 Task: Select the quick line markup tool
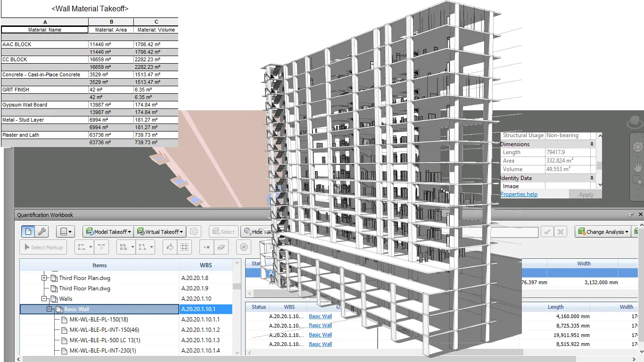coord(102,247)
